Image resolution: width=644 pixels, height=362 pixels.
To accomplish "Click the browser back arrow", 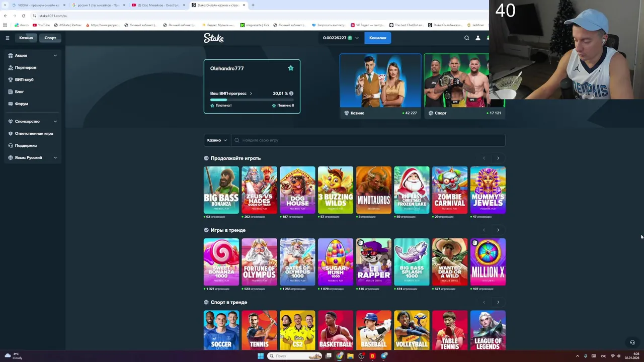I will pos(6,16).
